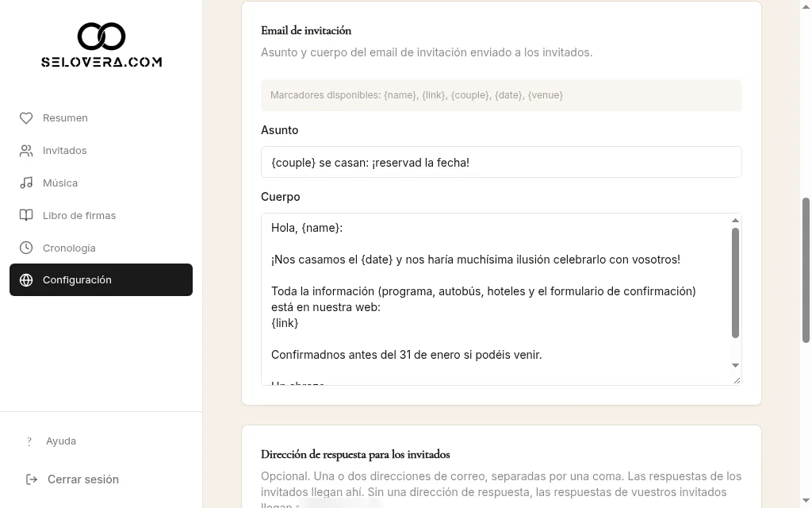Click the globe icon in Configuración
Viewport: 812px width, 508px height.
tap(26, 280)
